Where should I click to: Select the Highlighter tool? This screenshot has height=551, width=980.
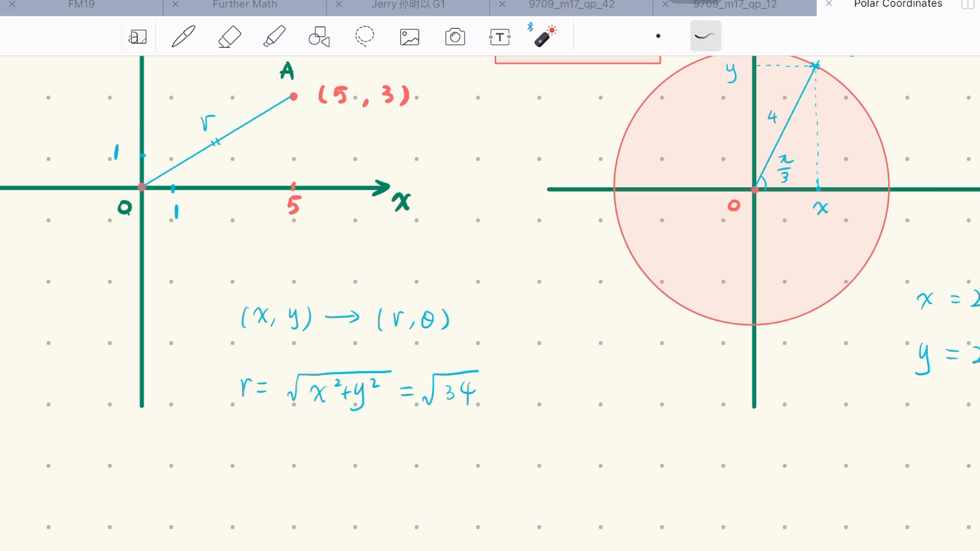pos(274,37)
